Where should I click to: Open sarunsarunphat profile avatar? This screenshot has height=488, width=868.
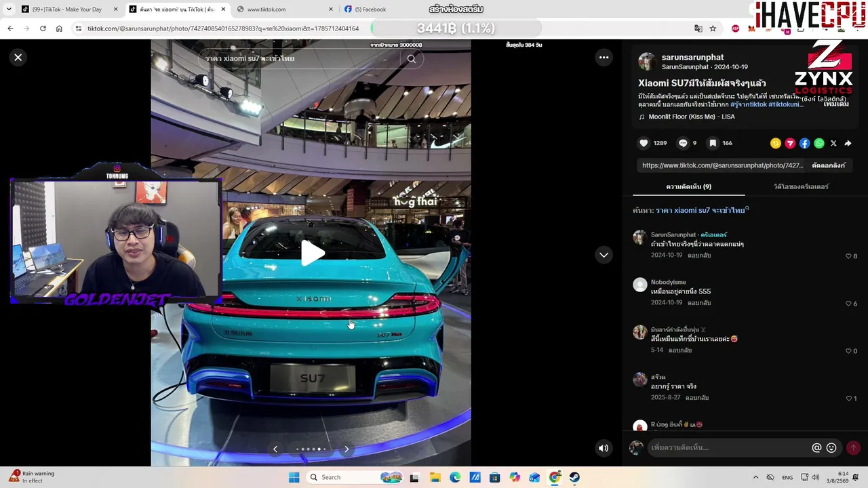point(647,61)
